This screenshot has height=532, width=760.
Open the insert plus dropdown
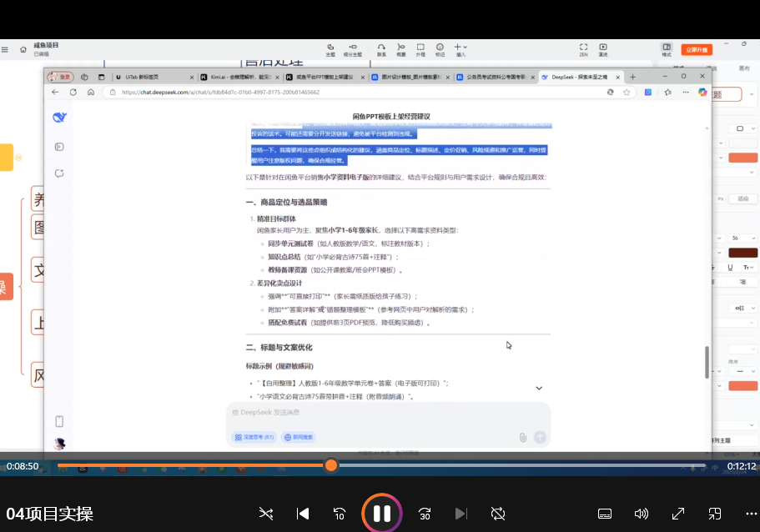click(461, 49)
